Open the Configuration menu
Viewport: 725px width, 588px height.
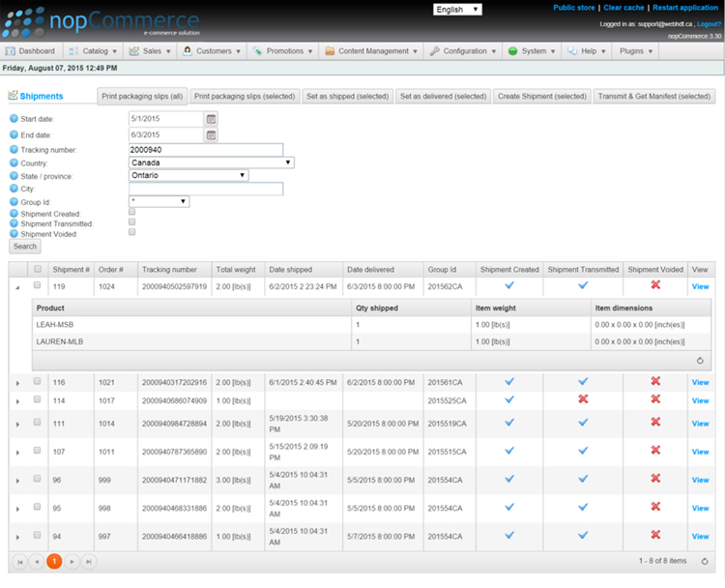(463, 51)
